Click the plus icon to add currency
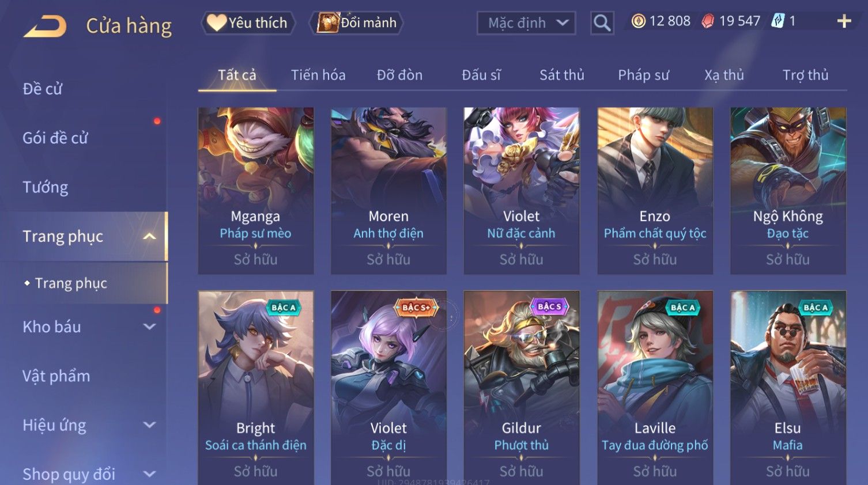Image resolution: width=868 pixels, height=485 pixels. pyautogui.click(x=844, y=21)
